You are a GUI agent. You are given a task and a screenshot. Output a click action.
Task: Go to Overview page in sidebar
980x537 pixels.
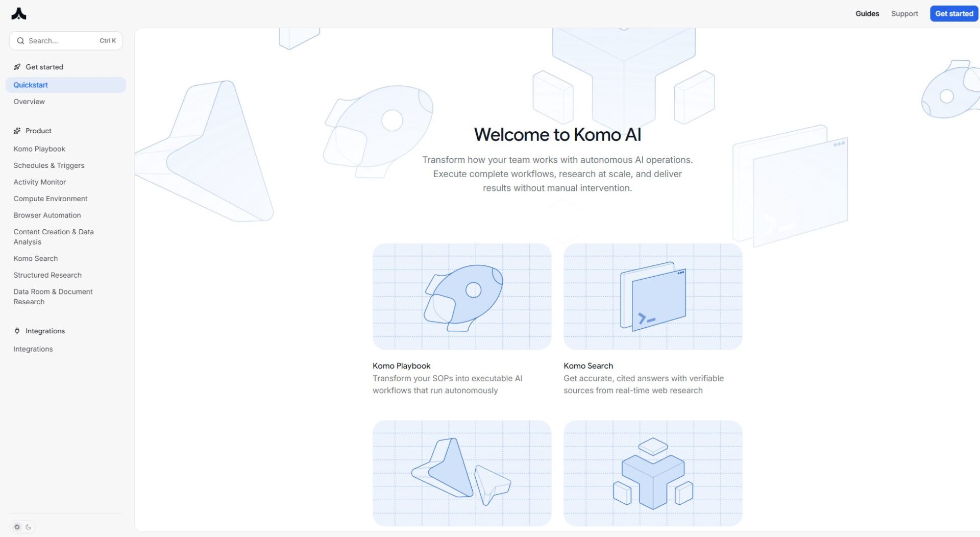click(29, 102)
